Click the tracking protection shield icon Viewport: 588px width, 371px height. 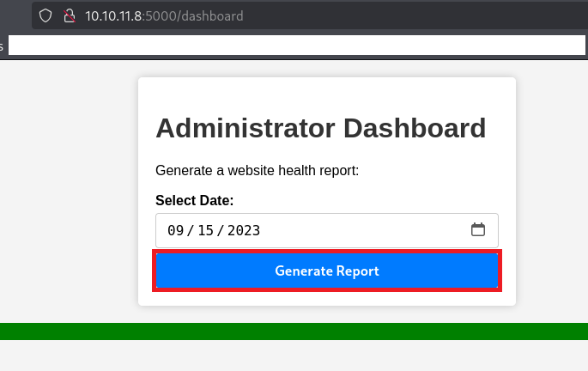pyautogui.click(x=46, y=15)
